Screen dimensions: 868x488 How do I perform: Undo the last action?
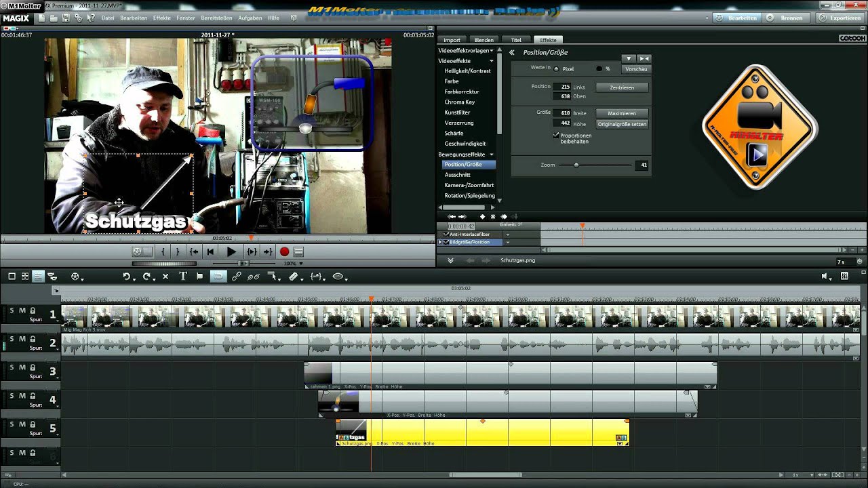[127, 277]
